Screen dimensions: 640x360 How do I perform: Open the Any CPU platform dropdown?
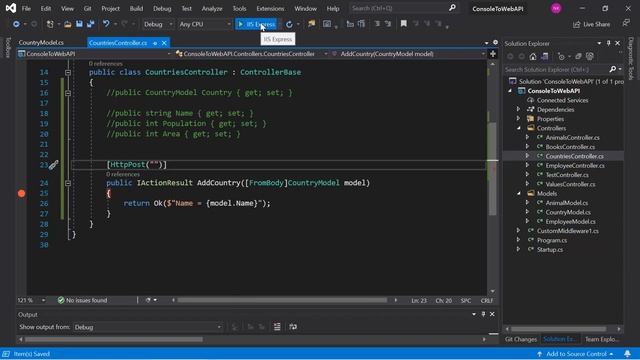pos(205,24)
